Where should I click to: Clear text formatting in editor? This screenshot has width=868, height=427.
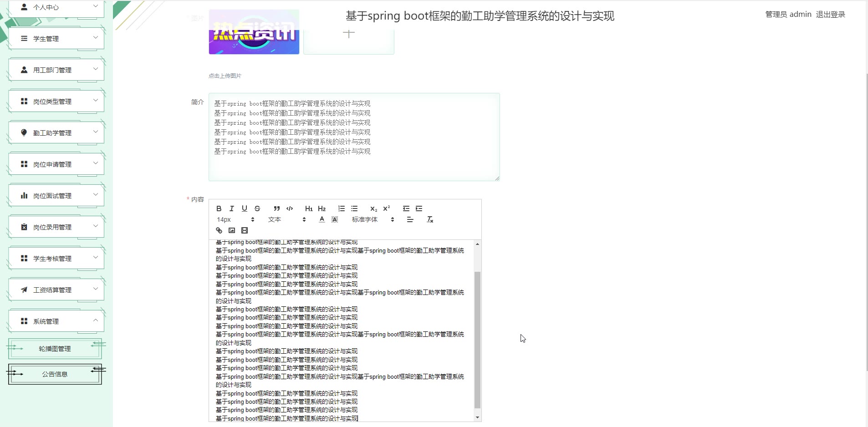(x=430, y=219)
